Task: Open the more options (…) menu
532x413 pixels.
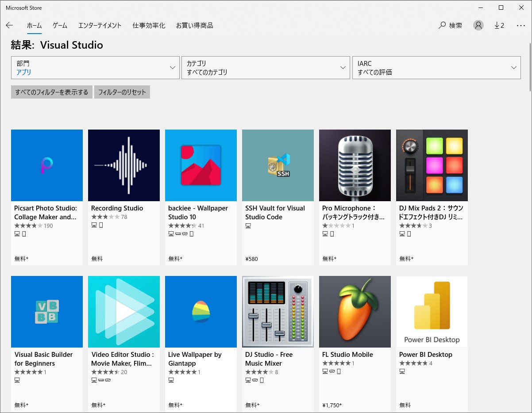Action: [x=520, y=25]
